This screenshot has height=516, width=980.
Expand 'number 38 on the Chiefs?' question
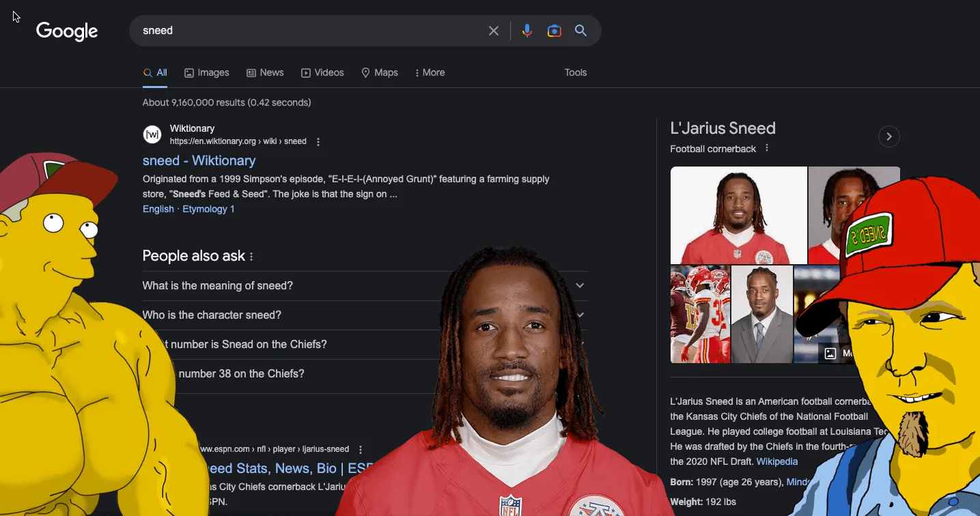[365, 374]
